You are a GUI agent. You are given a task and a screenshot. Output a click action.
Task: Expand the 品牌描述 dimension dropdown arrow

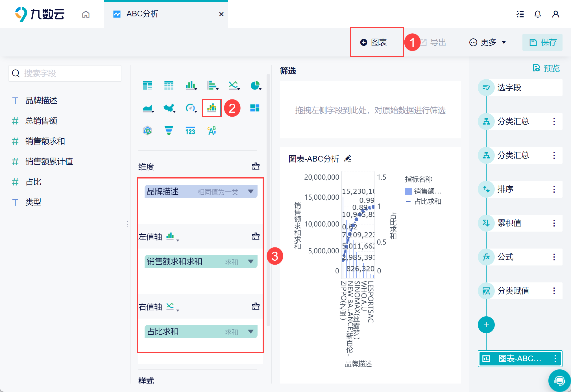coord(250,191)
